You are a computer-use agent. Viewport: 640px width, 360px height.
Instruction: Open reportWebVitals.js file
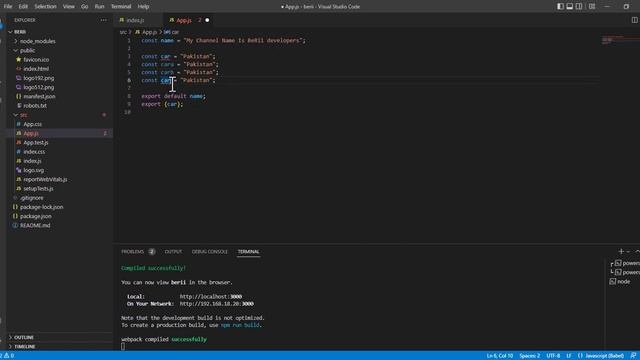click(x=45, y=179)
